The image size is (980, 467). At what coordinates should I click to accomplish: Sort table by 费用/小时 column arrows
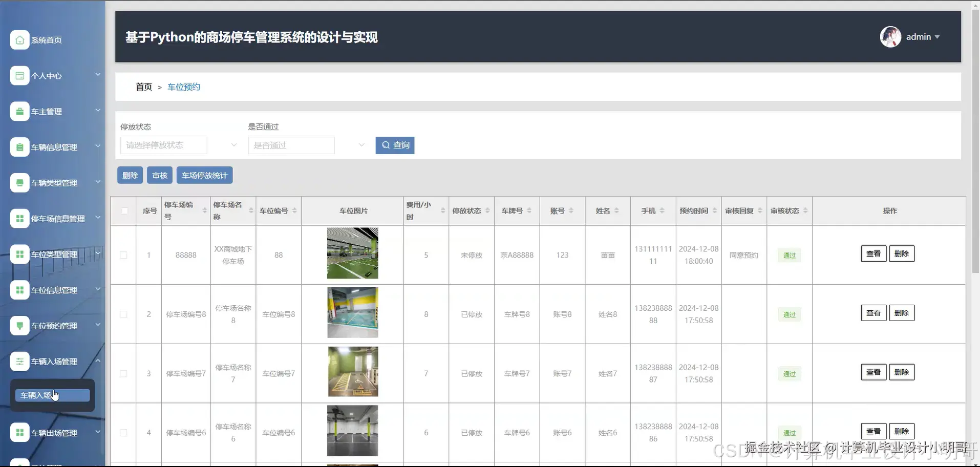(443, 210)
